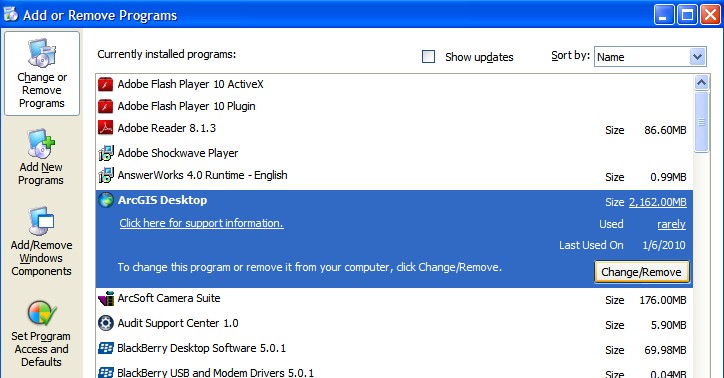Click the 2,162.00MB size link
Viewport: 724px width, 378px height.
point(658,202)
